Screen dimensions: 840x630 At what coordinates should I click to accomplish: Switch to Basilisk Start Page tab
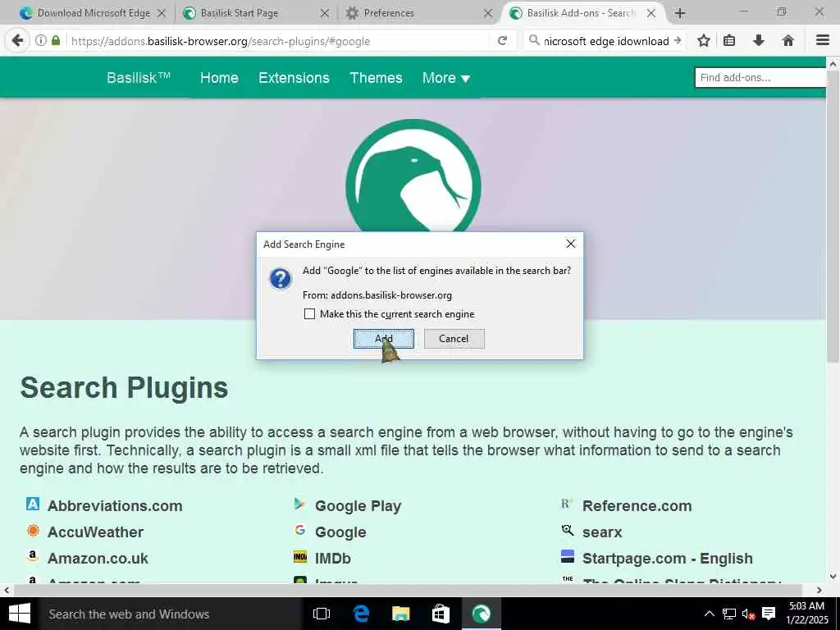[256, 13]
